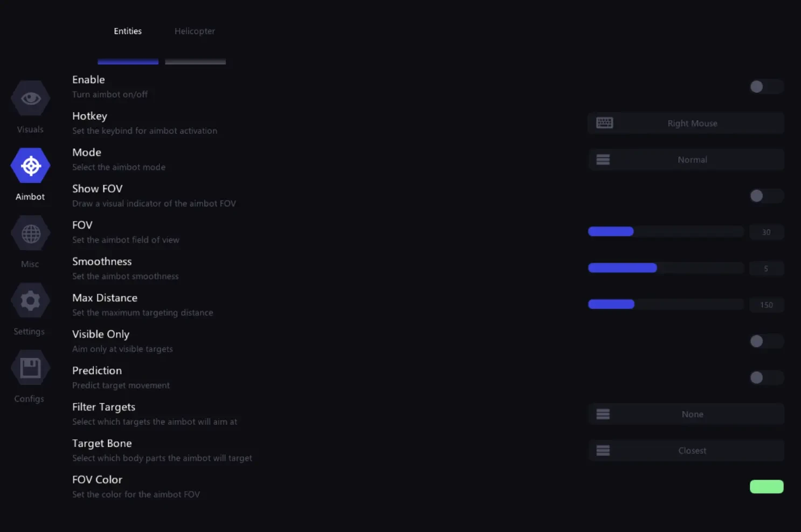
Task: Switch to the Helicopter tab
Action: pyautogui.click(x=195, y=31)
